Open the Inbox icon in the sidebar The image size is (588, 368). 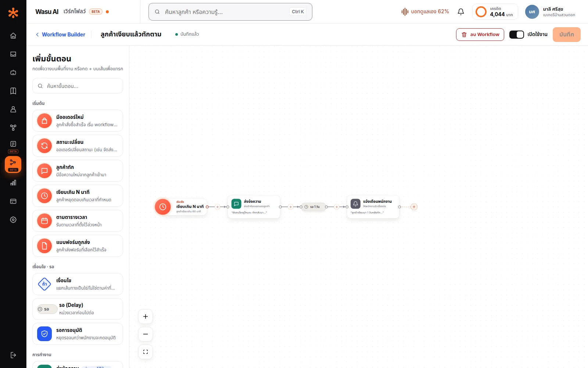(x=13, y=54)
